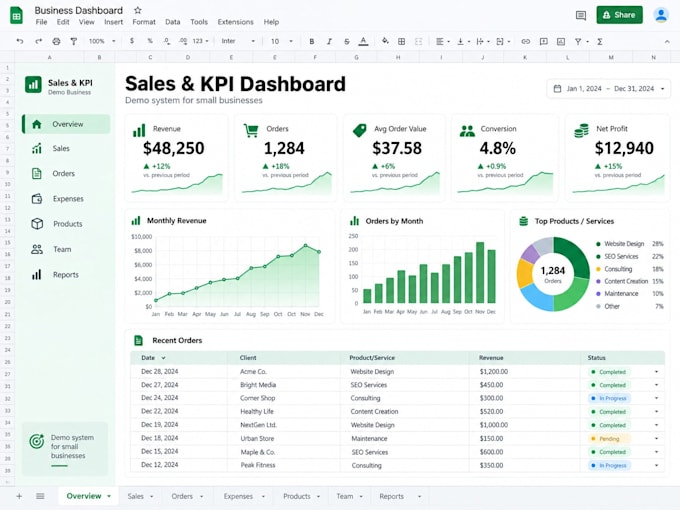Click the Revenue card chart icon
Screen dimensions: 680x510
(139, 130)
